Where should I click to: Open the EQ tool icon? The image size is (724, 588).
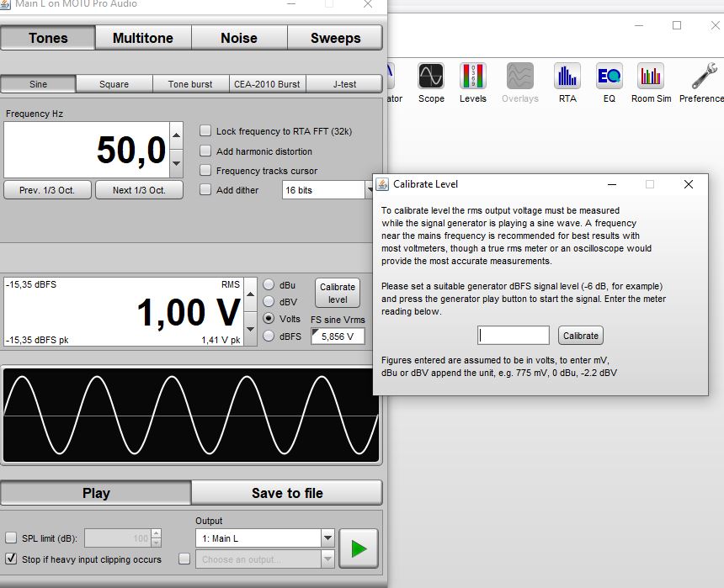[609, 77]
